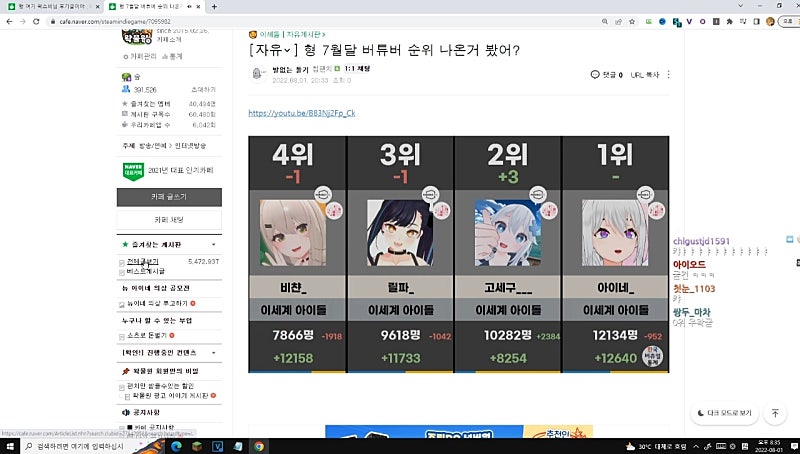800x454 pixels.
Task: Open the Chrome extensions puzzle icon
Action: coord(730,21)
